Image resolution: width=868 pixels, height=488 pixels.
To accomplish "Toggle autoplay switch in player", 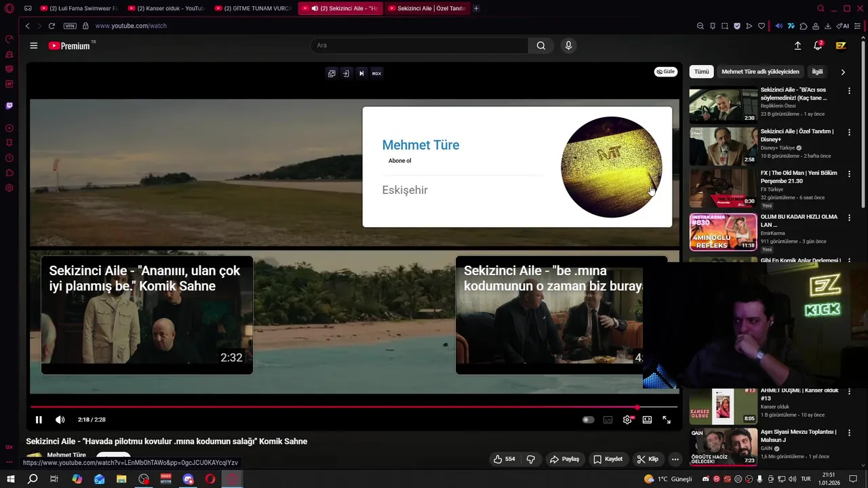I will (588, 420).
